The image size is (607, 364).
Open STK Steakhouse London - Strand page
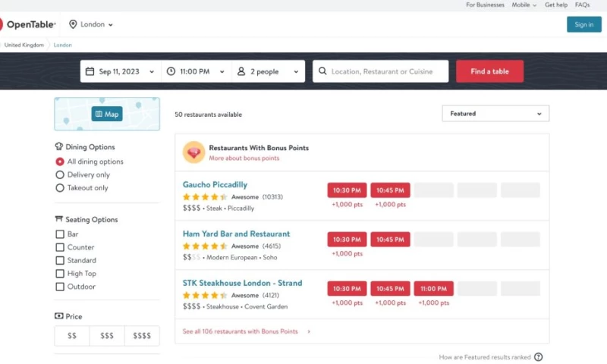(x=242, y=283)
